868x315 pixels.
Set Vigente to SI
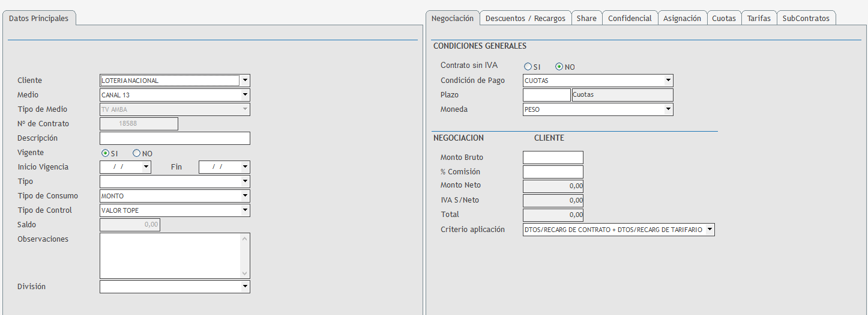pyautogui.click(x=106, y=153)
